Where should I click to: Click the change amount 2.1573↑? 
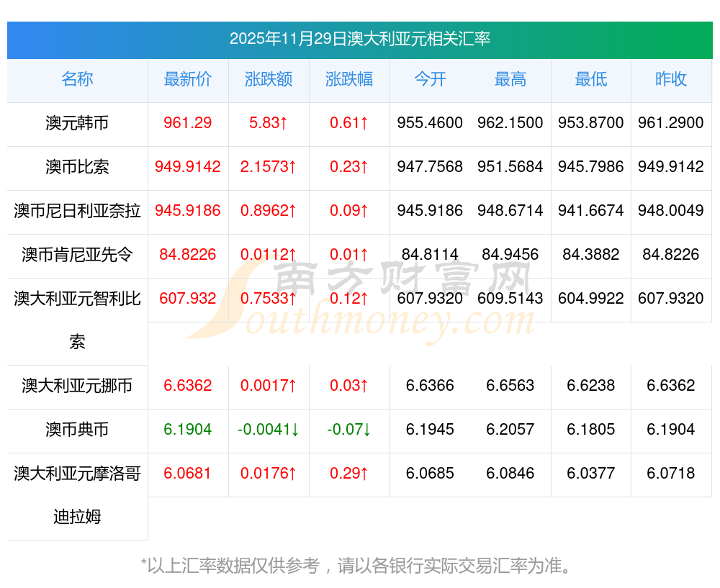pos(269,167)
